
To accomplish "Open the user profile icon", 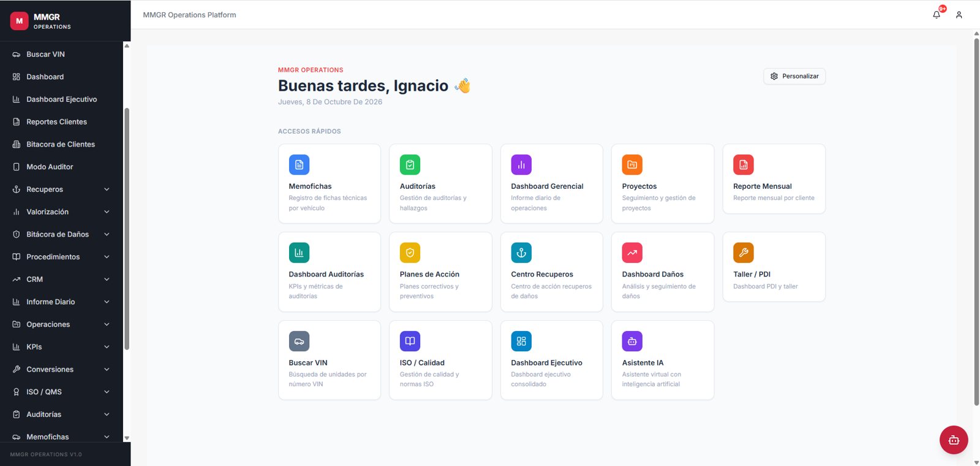I will [x=959, y=15].
